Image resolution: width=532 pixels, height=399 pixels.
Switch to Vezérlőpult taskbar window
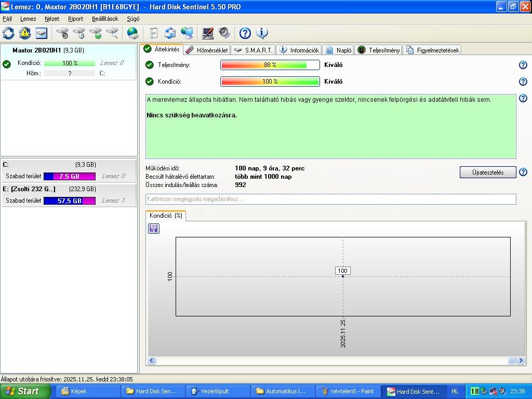(x=218, y=392)
